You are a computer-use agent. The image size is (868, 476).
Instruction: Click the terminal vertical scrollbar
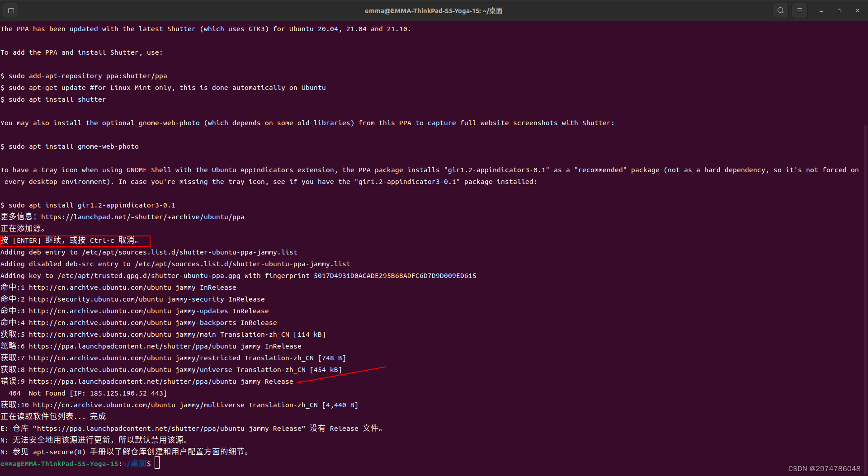click(x=866, y=298)
